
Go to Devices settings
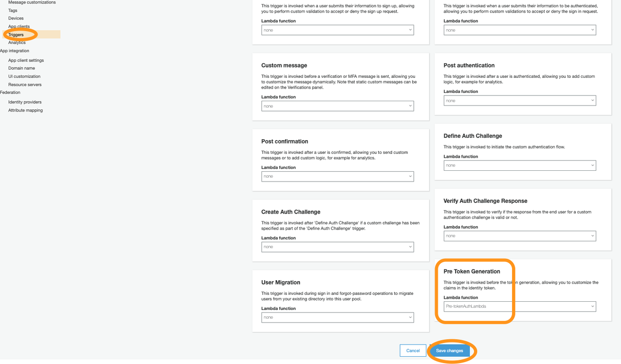pyautogui.click(x=16, y=18)
